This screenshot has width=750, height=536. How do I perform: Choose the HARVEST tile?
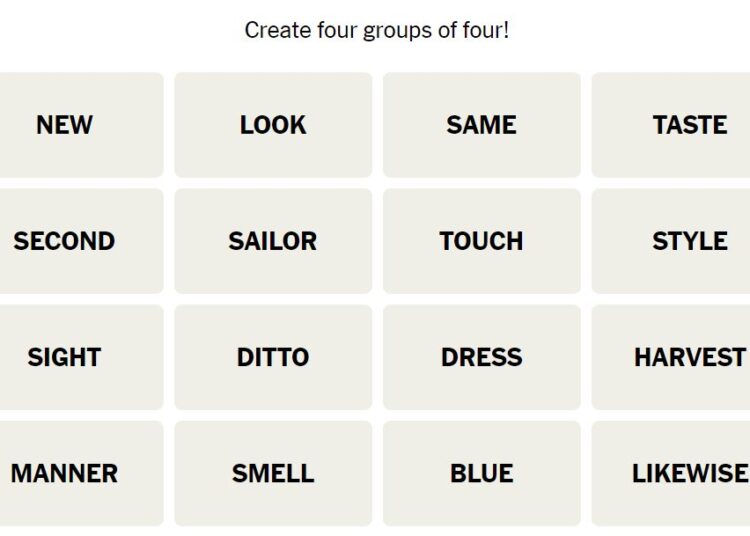coord(671,357)
